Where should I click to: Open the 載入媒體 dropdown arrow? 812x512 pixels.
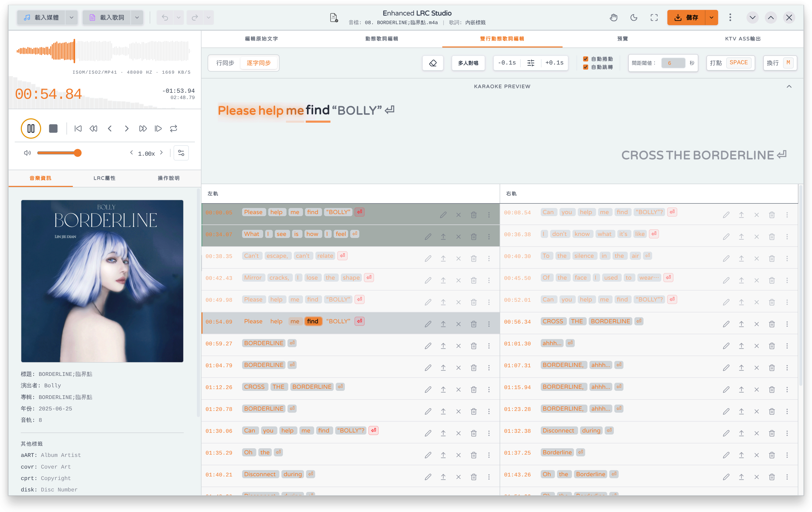72,18
